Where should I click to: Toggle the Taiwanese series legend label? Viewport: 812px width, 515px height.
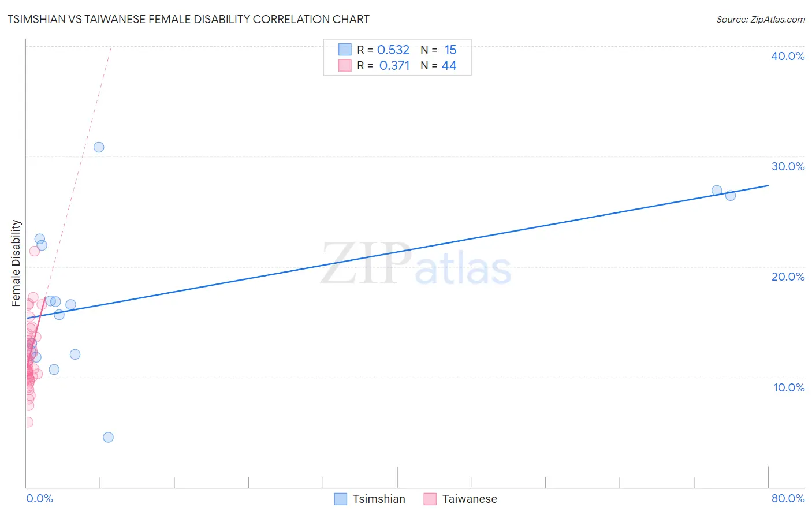469,499
